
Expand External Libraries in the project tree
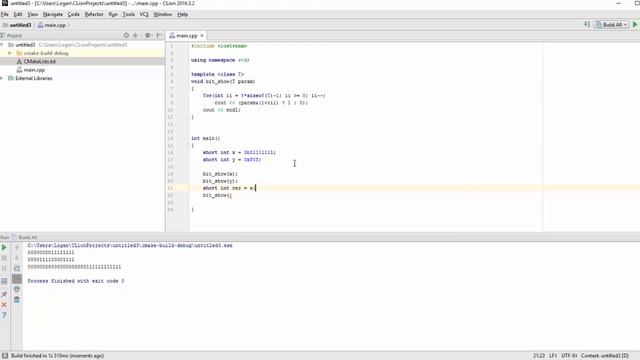pos(2,78)
